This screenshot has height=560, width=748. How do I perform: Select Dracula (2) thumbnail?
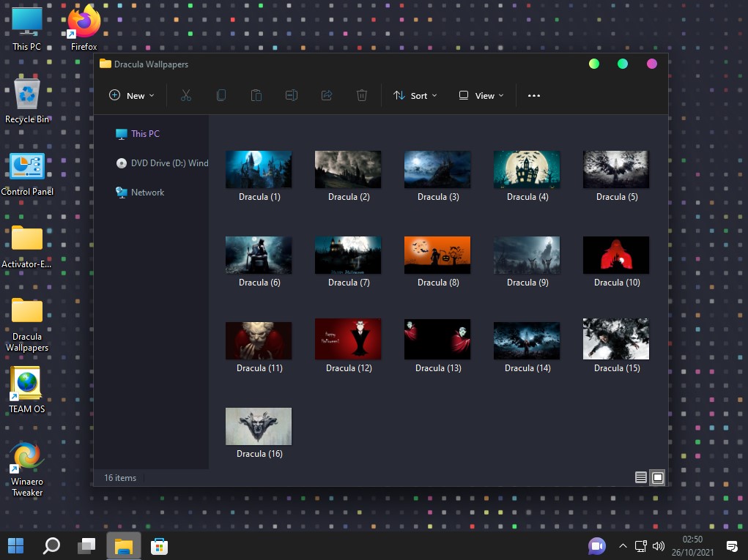[x=348, y=169]
